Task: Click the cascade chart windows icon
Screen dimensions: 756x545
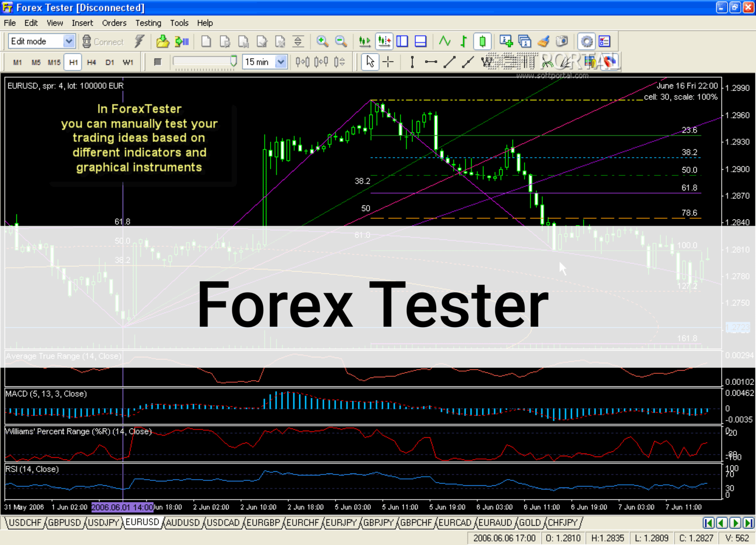Action: tap(524, 42)
